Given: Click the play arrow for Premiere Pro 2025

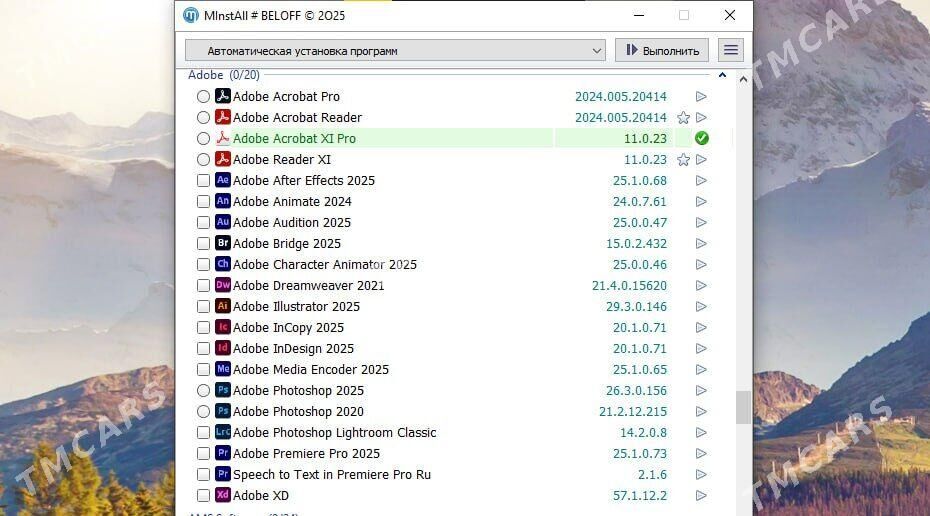Looking at the screenshot, I should pyautogui.click(x=701, y=454).
